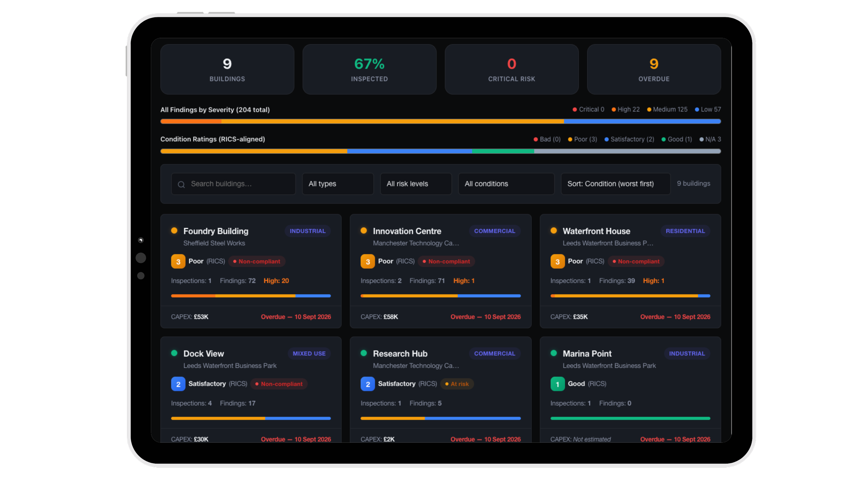
Task: Click Innovation Centre rating 3 badge
Action: tap(367, 261)
